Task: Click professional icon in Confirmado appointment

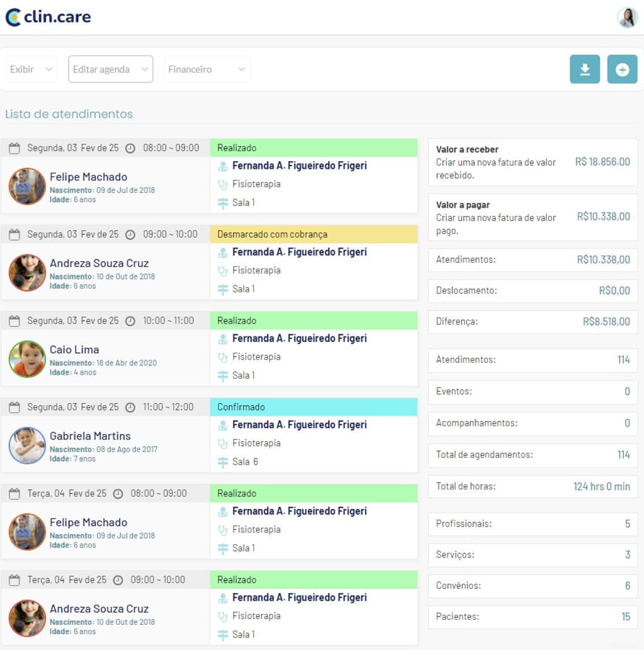Action: tap(222, 425)
